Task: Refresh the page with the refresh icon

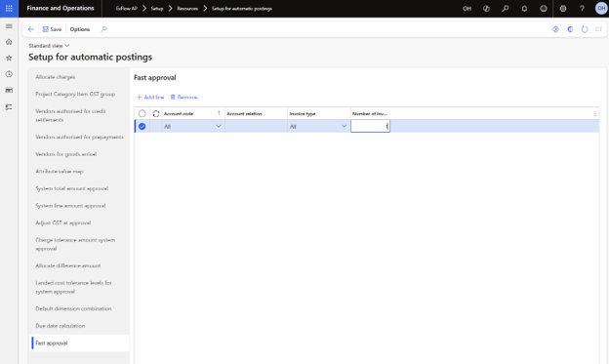Action: coord(585,29)
